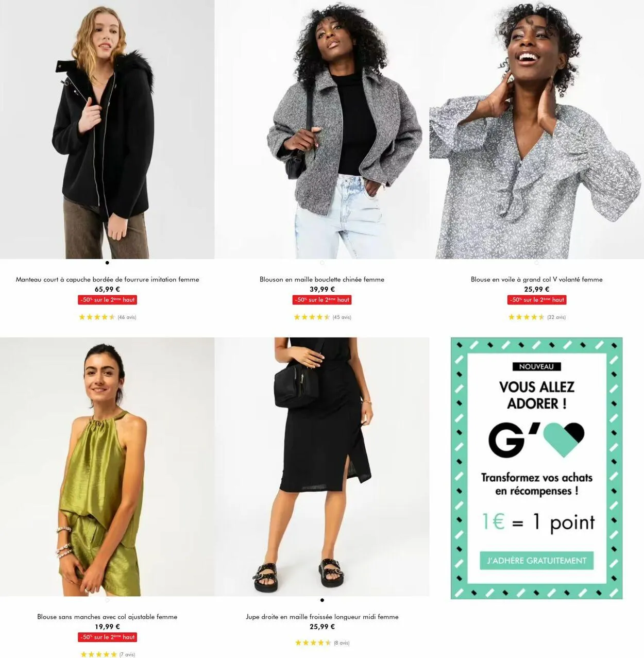Open 'Blouse en voile à grand col V' link
This screenshot has width=644, height=658.
(x=537, y=279)
